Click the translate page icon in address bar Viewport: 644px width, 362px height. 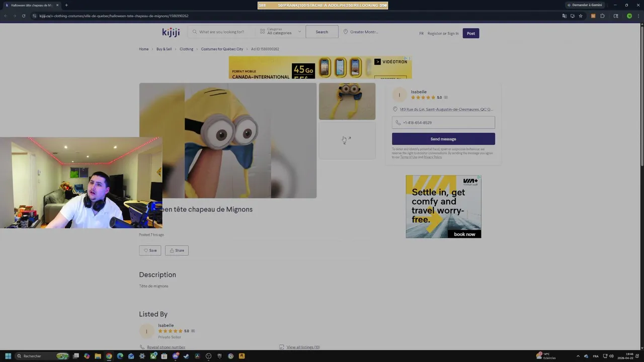click(x=565, y=16)
